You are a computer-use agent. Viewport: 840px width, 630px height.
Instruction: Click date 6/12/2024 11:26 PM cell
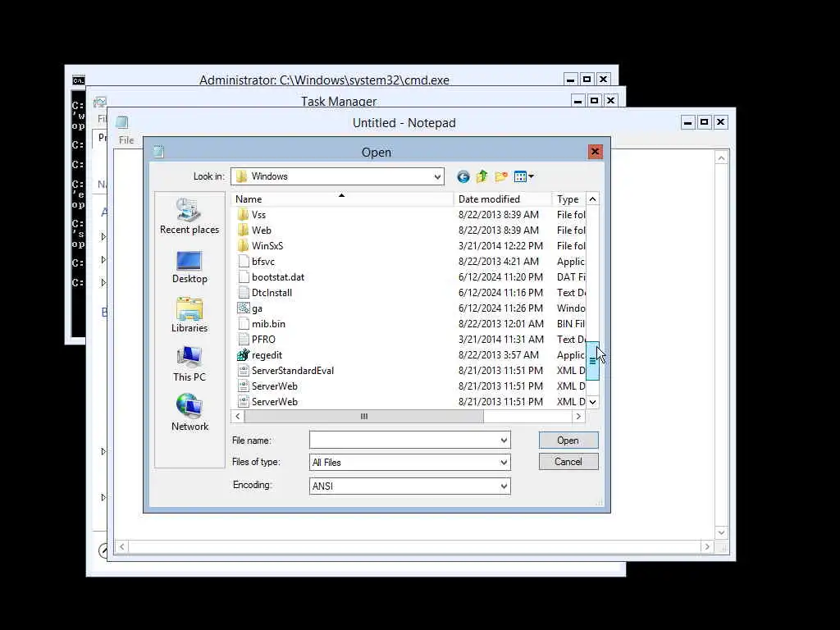point(500,308)
